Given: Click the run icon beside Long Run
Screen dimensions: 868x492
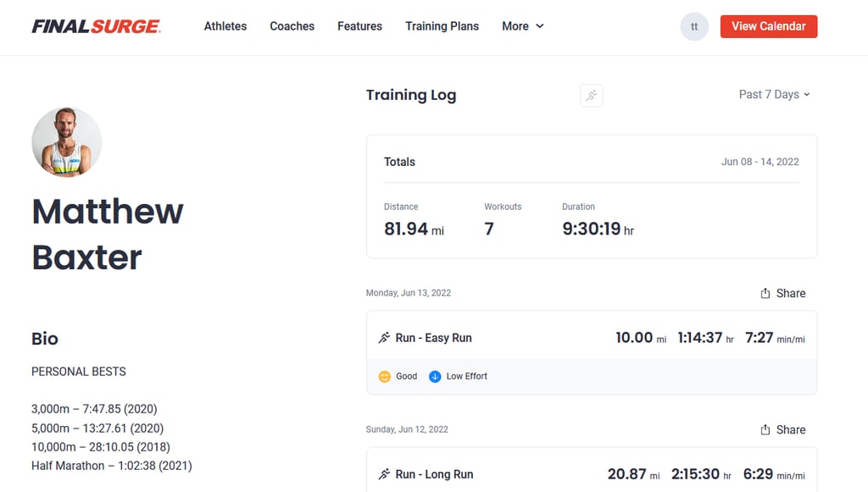Looking at the screenshot, I should tap(384, 473).
